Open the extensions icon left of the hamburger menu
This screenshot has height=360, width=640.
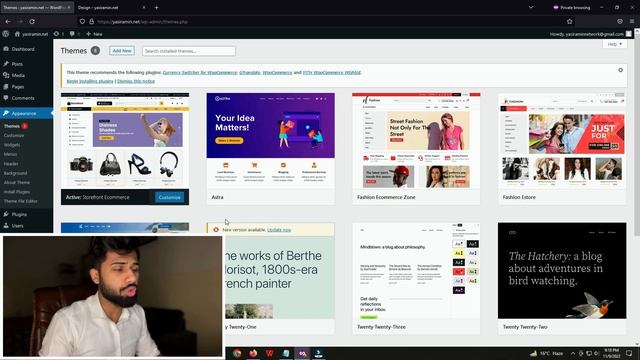click(x=620, y=21)
